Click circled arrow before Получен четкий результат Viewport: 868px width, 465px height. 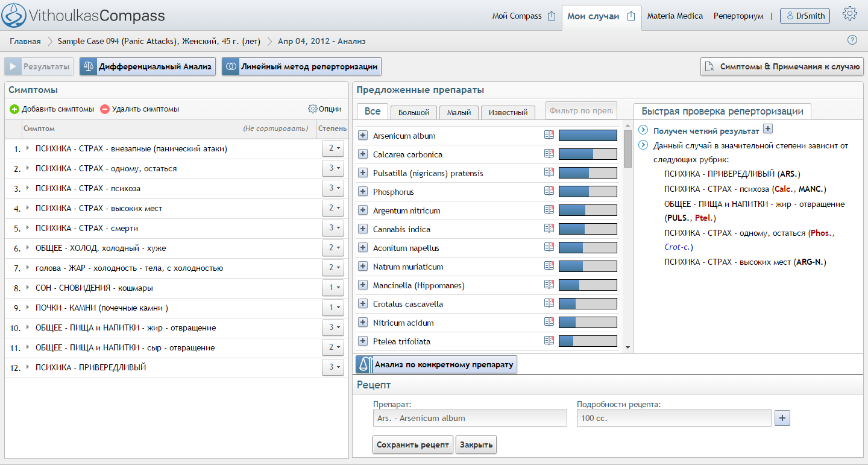643,130
